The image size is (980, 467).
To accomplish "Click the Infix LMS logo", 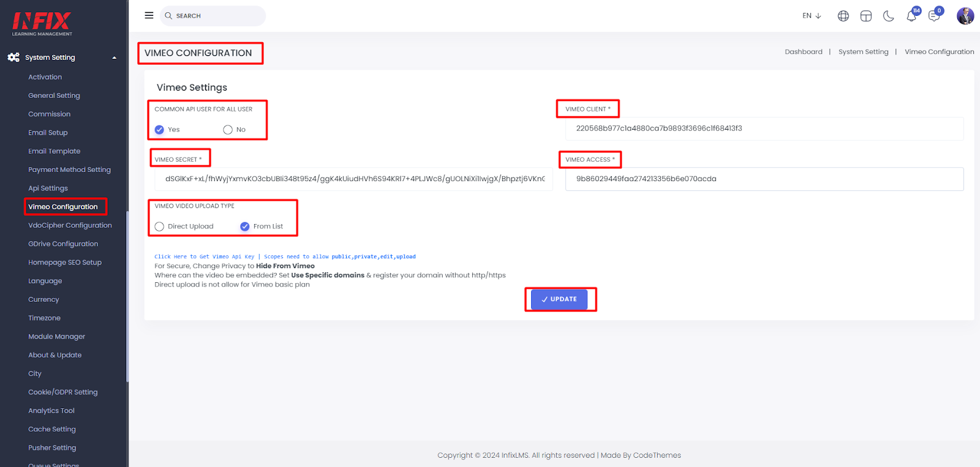I will (42, 24).
